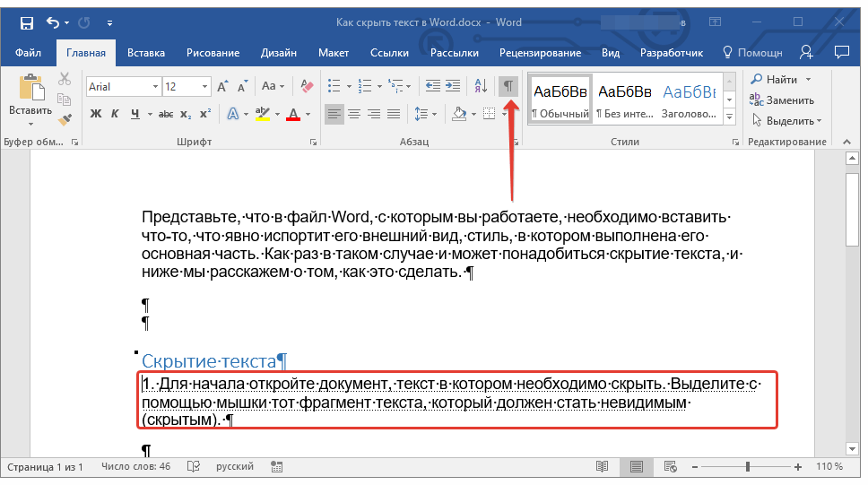Clear all formatting with eraser icon
The image size is (868, 485).
[x=308, y=87]
